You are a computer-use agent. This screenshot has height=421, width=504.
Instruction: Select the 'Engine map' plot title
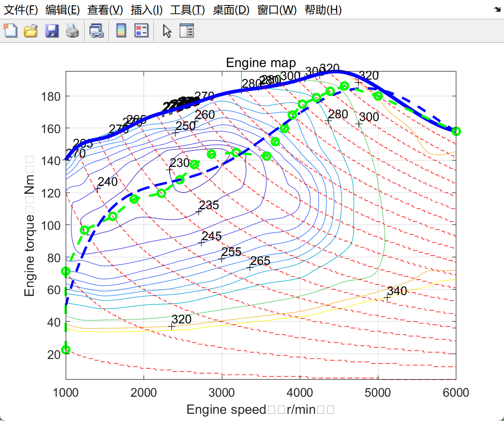pos(261,63)
